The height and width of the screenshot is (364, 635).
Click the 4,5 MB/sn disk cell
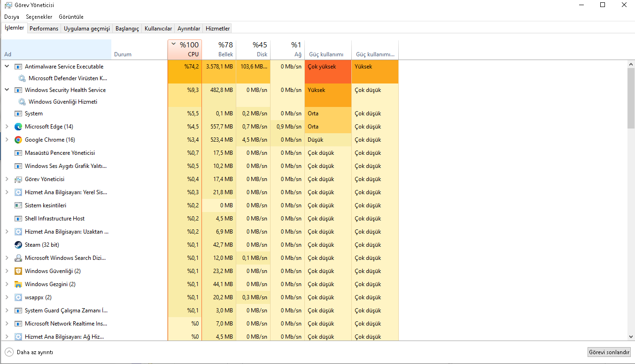[x=253, y=140]
